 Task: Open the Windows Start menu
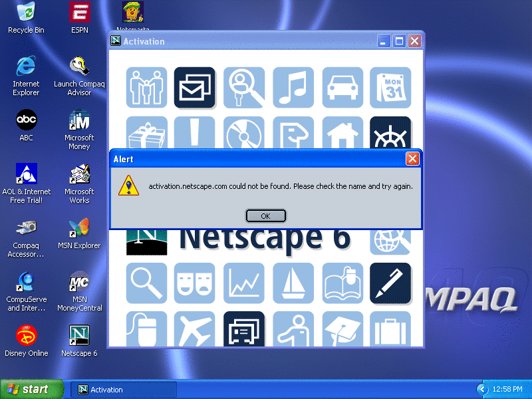tap(32, 389)
